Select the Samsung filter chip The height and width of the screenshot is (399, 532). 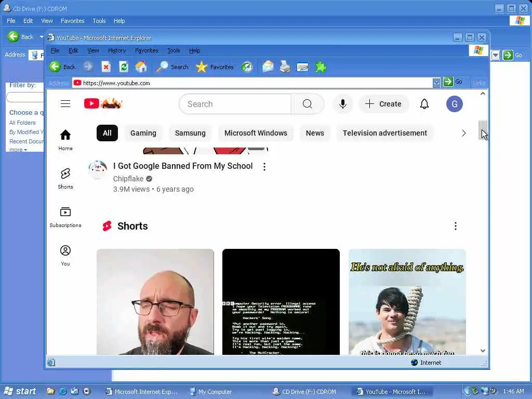[190, 133]
